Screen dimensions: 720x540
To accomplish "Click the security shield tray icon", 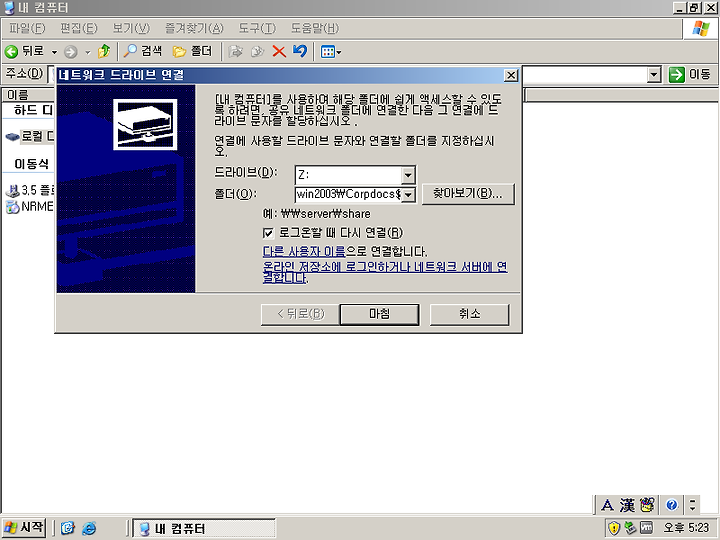I will point(614,528).
